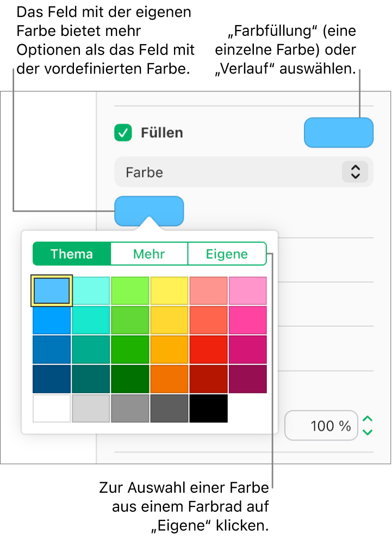Choose the orange swatch in the bottom color row

169,379
